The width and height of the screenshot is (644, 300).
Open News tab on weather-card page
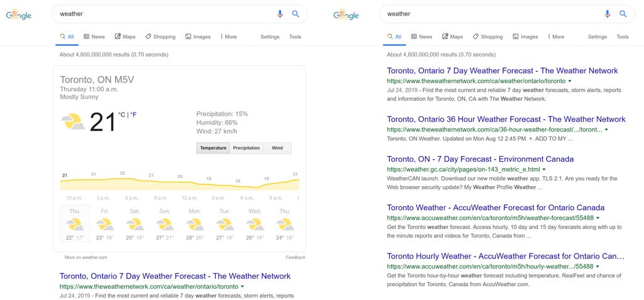94,36
